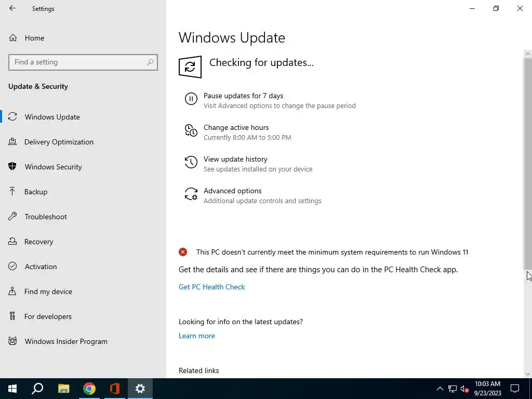The width and height of the screenshot is (532, 399).
Task: Click the Delivery Optimization icon
Action: pyautogui.click(x=12, y=142)
